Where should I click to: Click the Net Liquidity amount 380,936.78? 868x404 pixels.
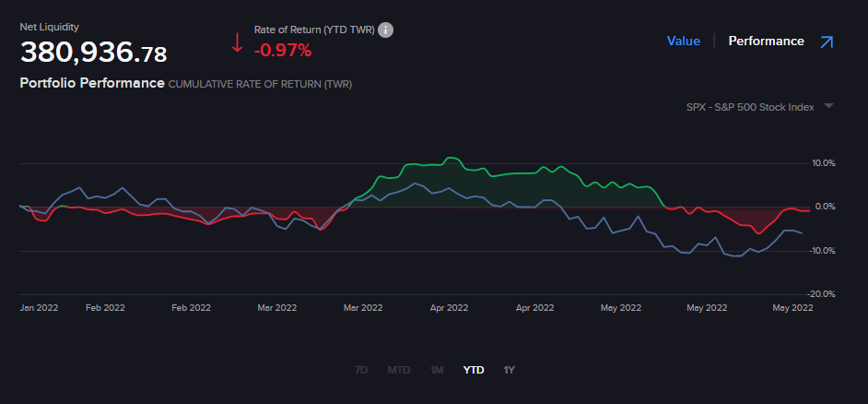(93, 53)
